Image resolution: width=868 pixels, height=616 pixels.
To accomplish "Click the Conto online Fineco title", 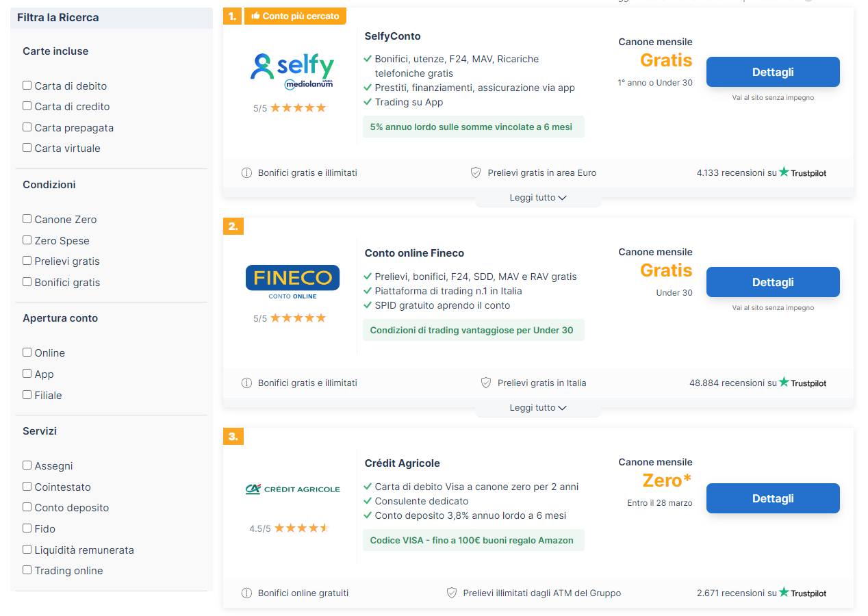I will point(415,253).
